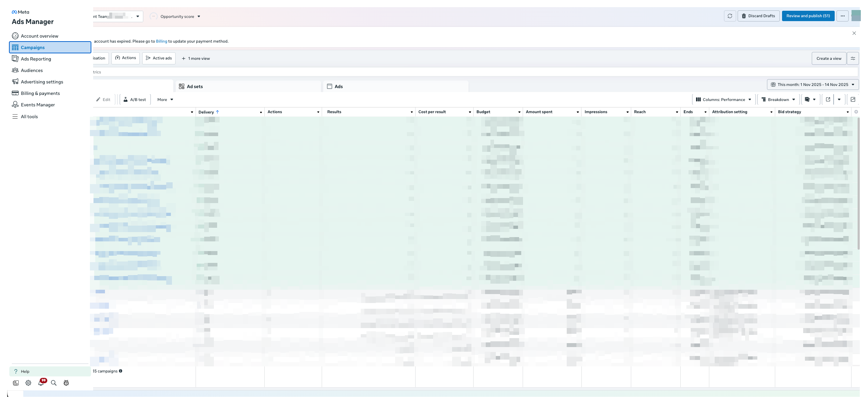Expand the Columns: Performance dropdown

723,100
